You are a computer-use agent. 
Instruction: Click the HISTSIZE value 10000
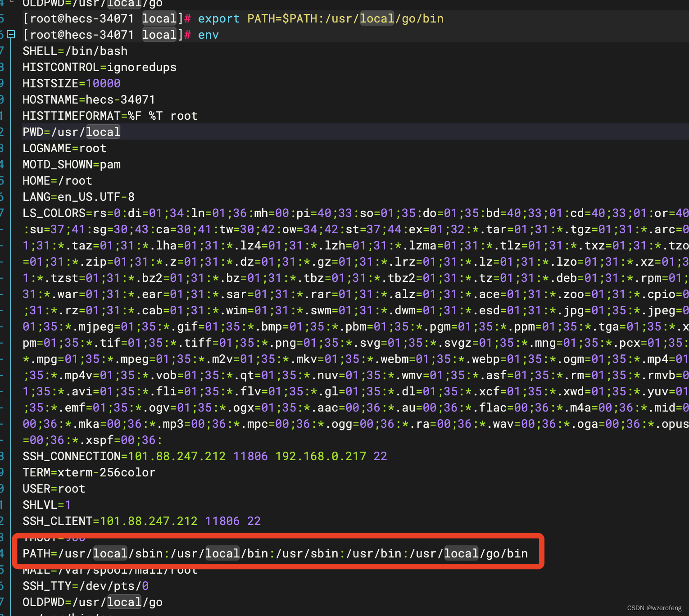103,84
